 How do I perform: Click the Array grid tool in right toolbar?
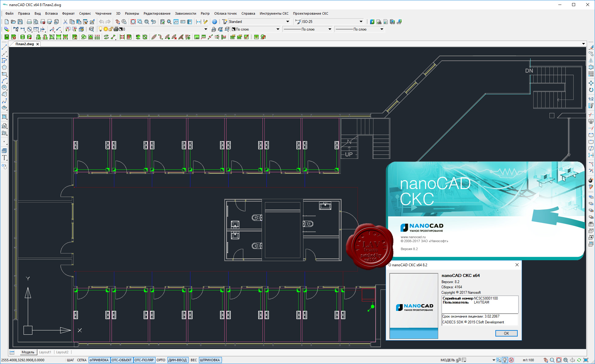[x=591, y=74]
